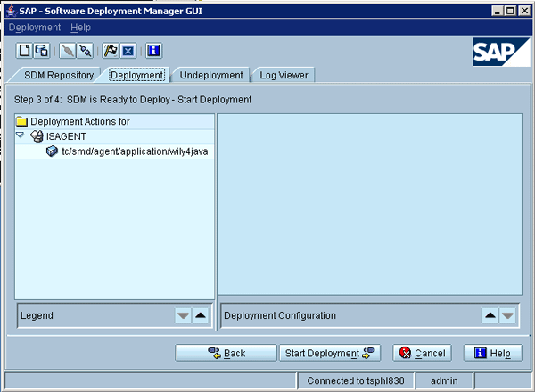
Task: Click the Deployment Configuration label
Action: [280, 315]
